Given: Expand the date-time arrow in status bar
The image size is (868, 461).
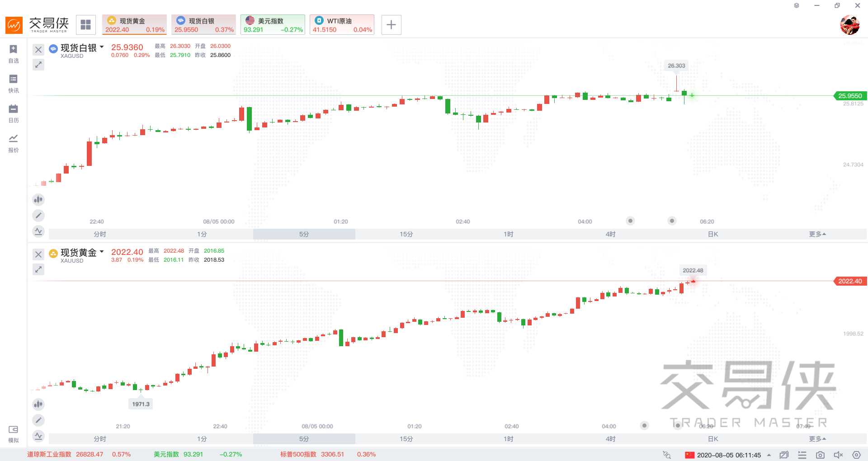Looking at the screenshot, I should coord(769,455).
